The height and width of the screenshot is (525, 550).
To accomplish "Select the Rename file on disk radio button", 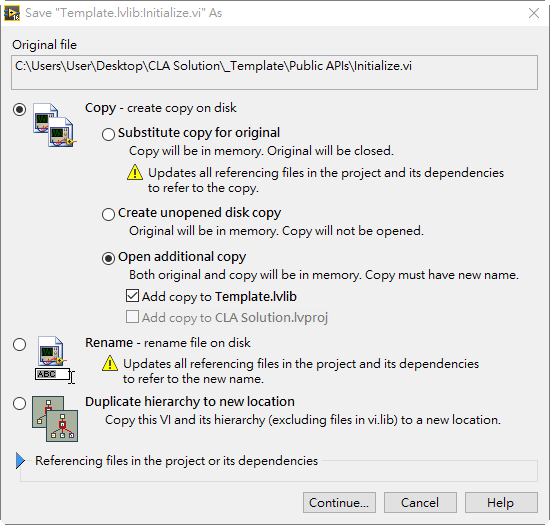I will (19, 344).
